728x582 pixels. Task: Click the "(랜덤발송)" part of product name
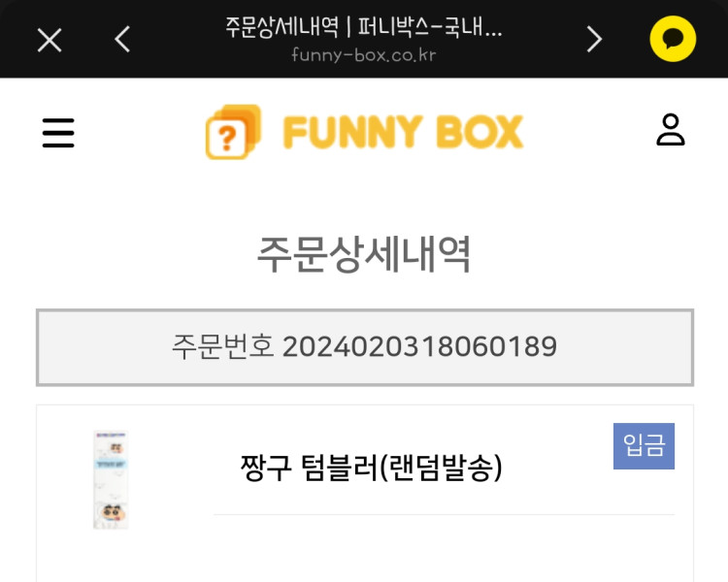pos(441,469)
